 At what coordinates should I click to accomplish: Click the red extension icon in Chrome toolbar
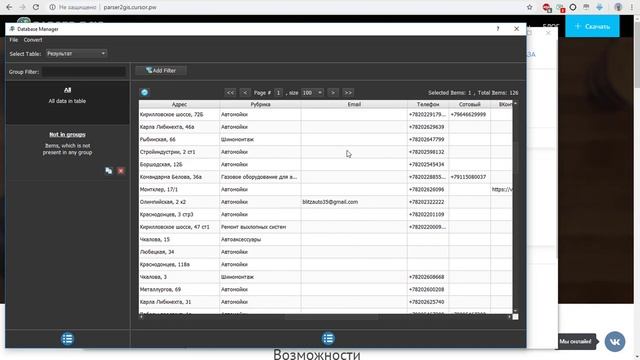coord(547,7)
